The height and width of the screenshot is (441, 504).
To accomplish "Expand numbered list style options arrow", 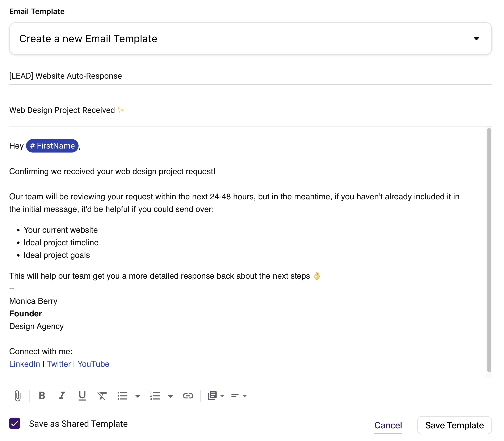I will pos(170,396).
